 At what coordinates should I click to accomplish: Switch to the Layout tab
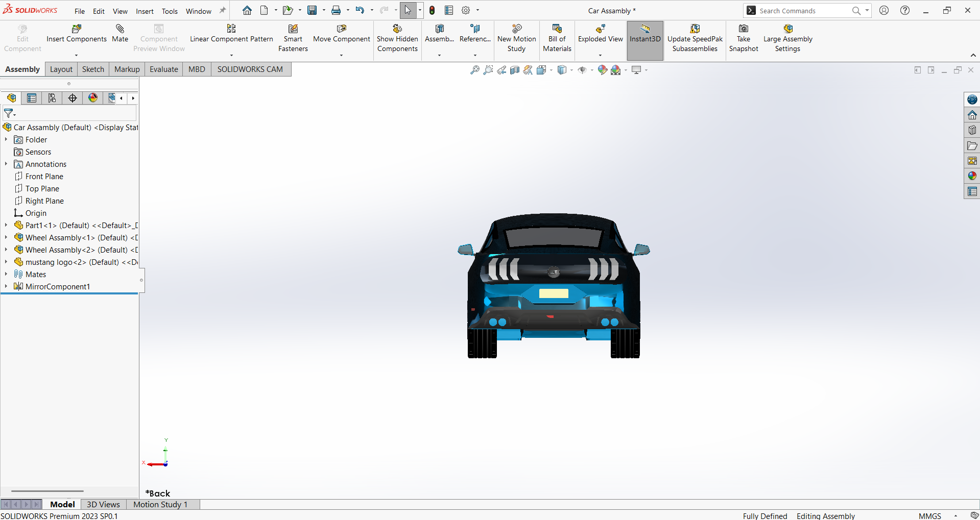pyautogui.click(x=61, y=69)
